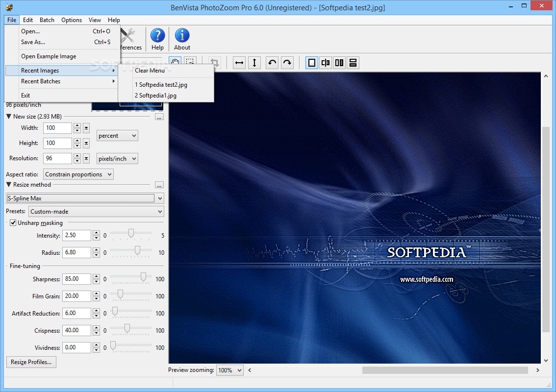This screenshot has width=556, height=392.
Task: Flip the image vertically
Action: pyautogui.click(x=254, y=63)
